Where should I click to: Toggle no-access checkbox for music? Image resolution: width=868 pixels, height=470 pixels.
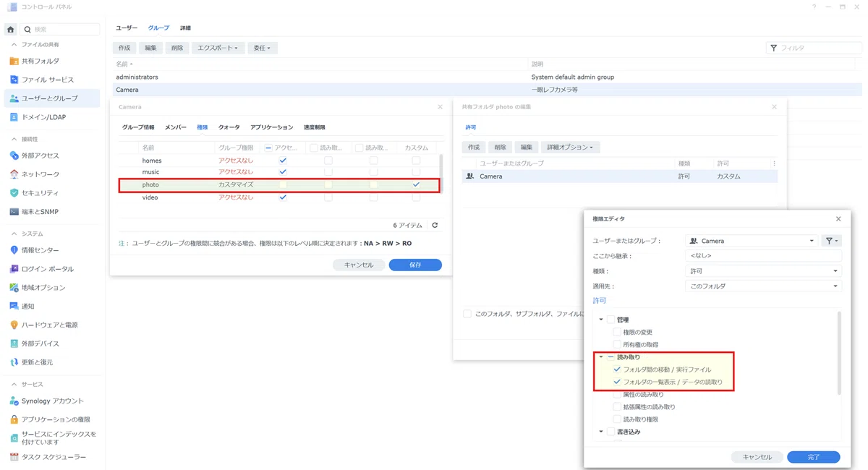pos(283,172)
